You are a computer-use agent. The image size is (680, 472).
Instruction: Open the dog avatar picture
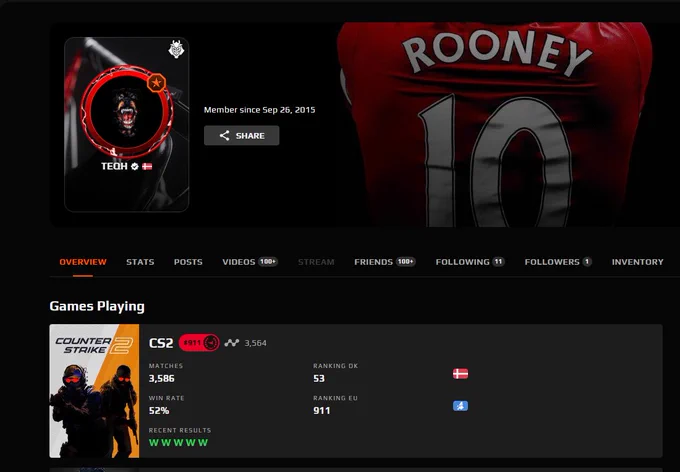point(127,111)
